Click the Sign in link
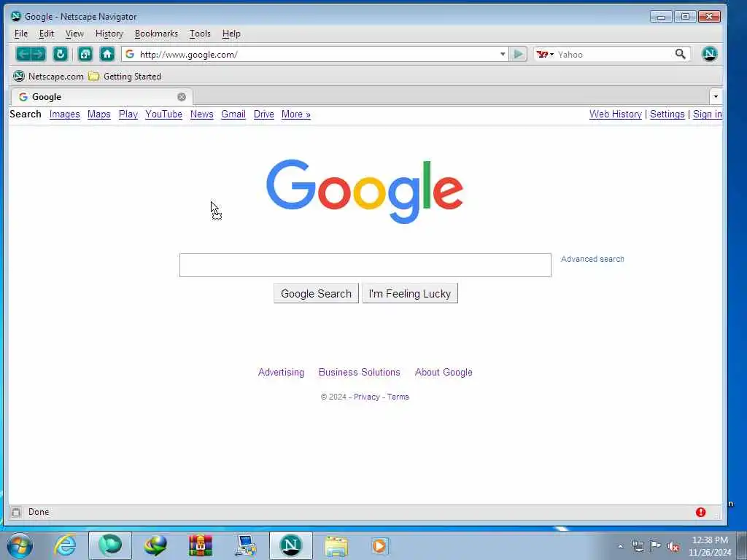The image size is (747, 560). click(708, 114)
